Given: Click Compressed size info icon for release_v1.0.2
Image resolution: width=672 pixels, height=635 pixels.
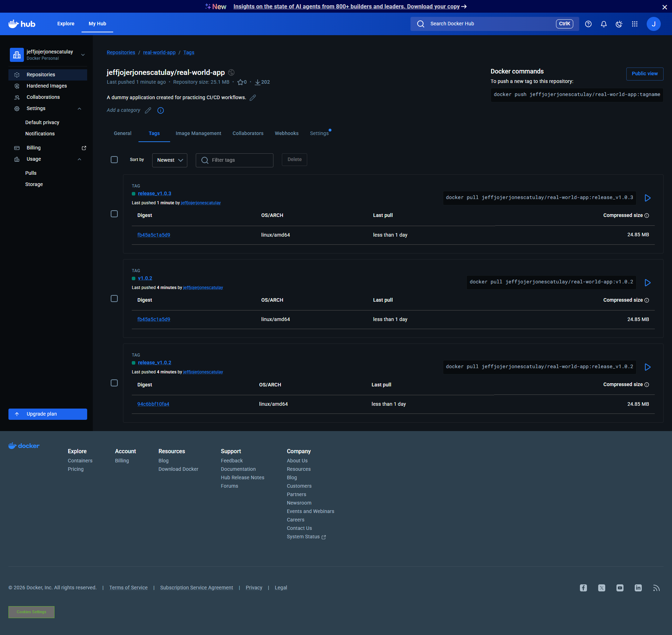Looking at the screenshot, I should (x=647, y=385).
